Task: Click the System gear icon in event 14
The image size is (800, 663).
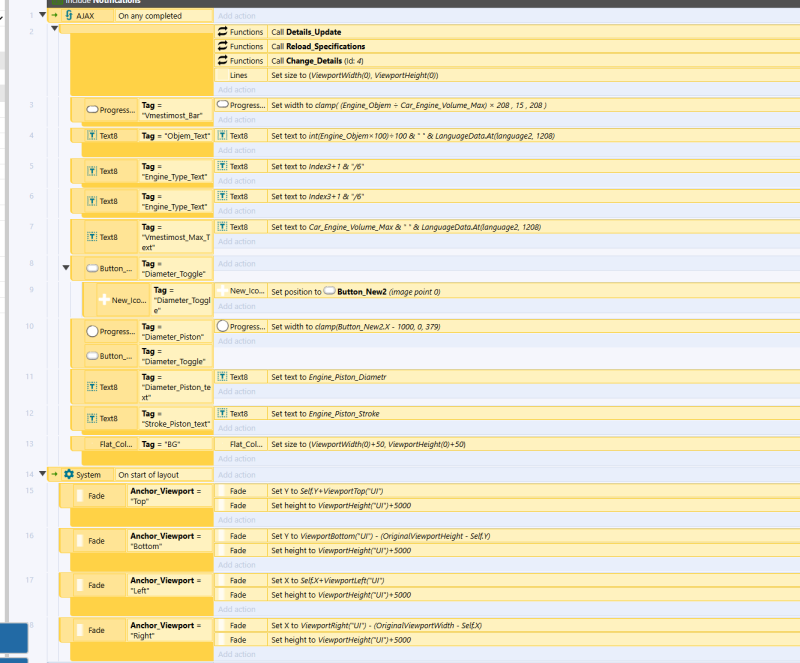Action: [69, 474]
